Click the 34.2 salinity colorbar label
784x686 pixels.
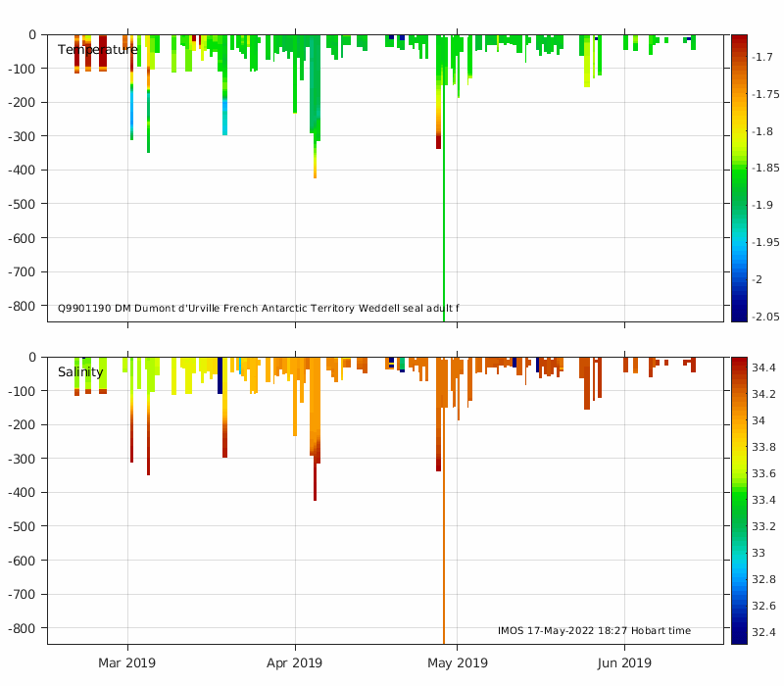764,395
